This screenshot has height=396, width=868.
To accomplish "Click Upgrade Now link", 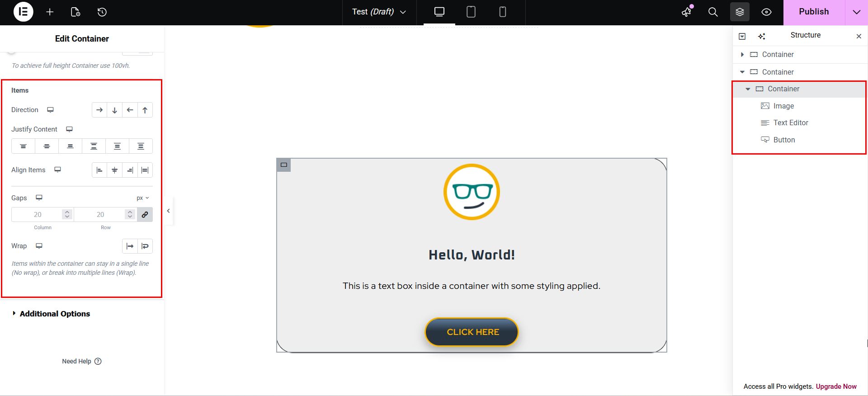I will [836, 387].
